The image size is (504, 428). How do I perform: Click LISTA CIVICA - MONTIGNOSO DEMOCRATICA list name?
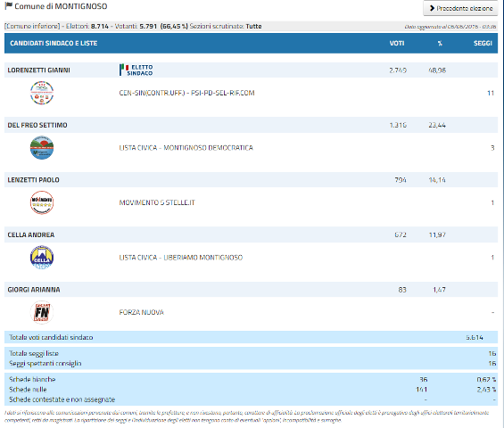[186, 148]
